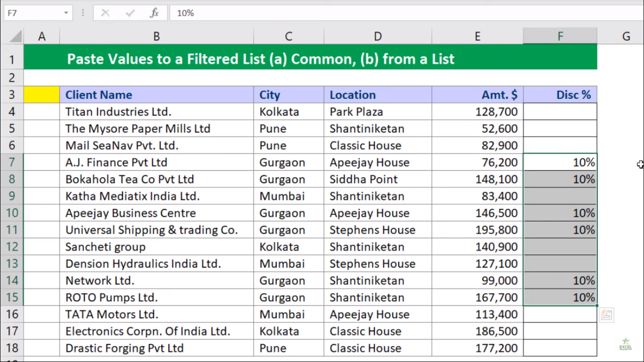Select Network Ltd. cell
The image size is (644, 362).
[157, 281]
